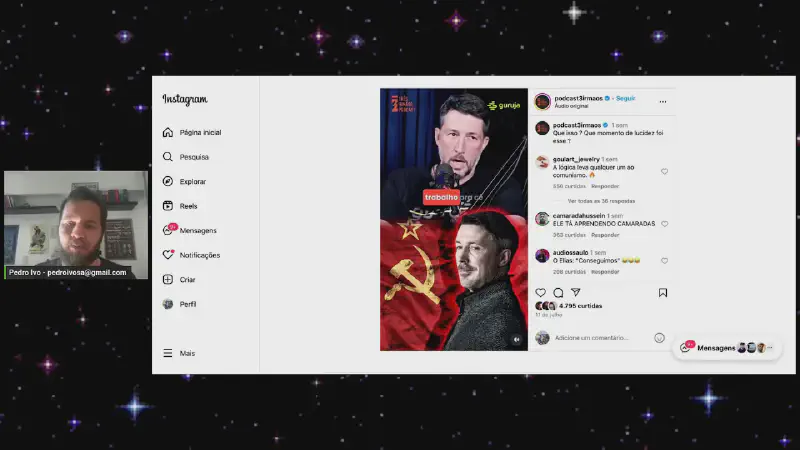Click the comment bubble icon
Image resolution: width=800 pixels, height=450 pixels.
point(558,292)
